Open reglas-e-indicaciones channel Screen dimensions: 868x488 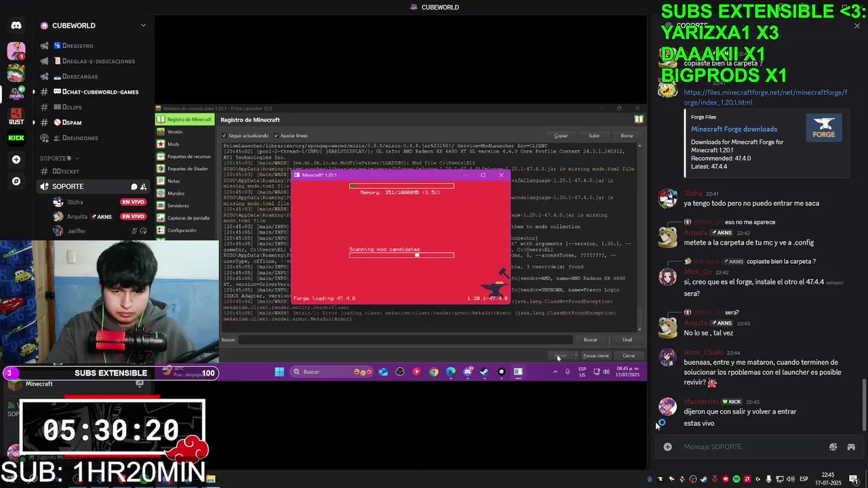point(94,61)
